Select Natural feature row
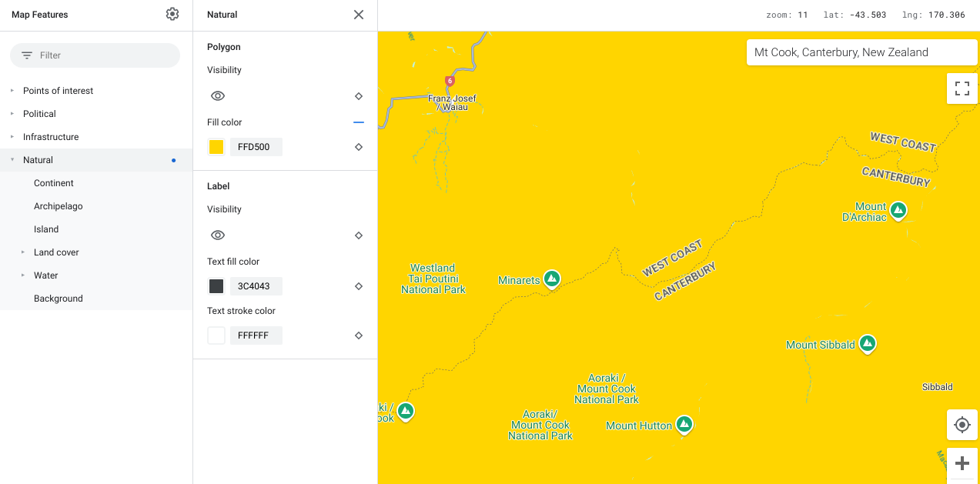The width and height of the screenshot is (980, 484). click(x=96, y=160)
